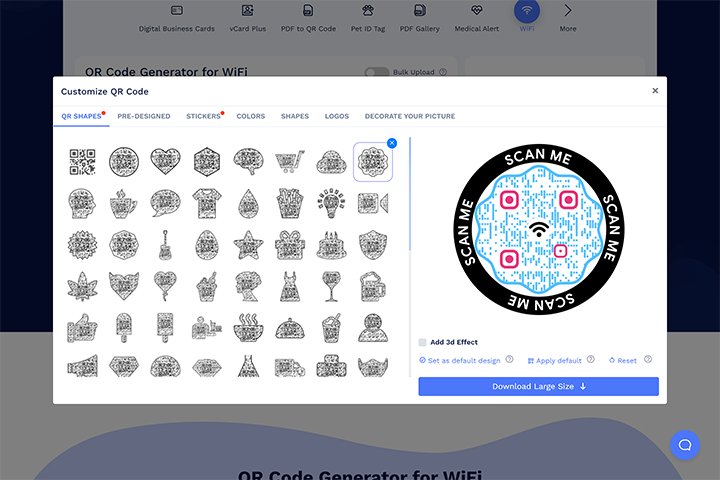Pick the heart QR shape
Image resolution: width=720 pixels, height=480 pixels.
(x=165, y=162)
